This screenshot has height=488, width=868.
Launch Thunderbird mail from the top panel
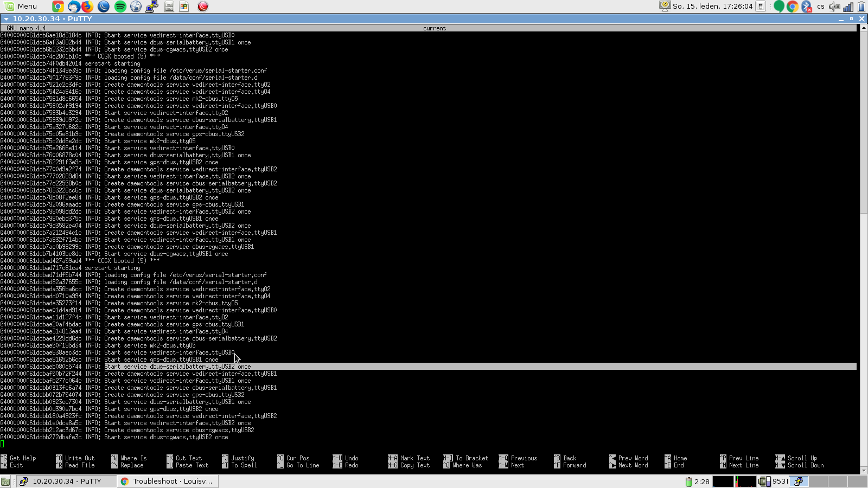click(x=73, y=7)
